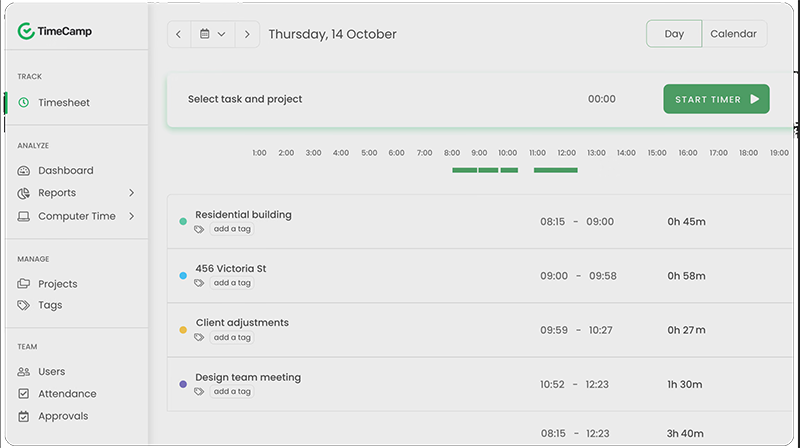Click the Dashboard gauge icon
Screen dimensions: 800x448
pyautogui.click(x=24, y=171)
